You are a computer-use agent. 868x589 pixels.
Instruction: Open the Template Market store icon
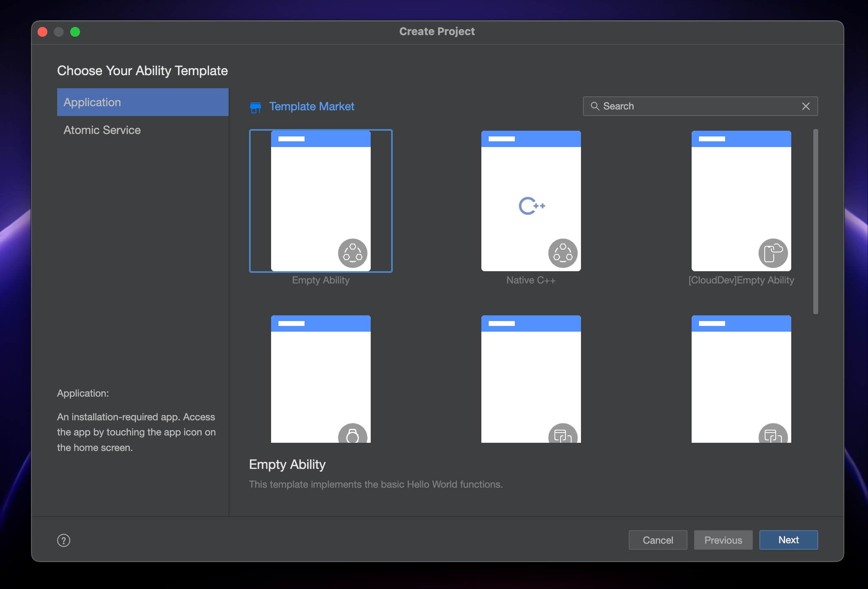pyautogui.click(x=256, y=107)
